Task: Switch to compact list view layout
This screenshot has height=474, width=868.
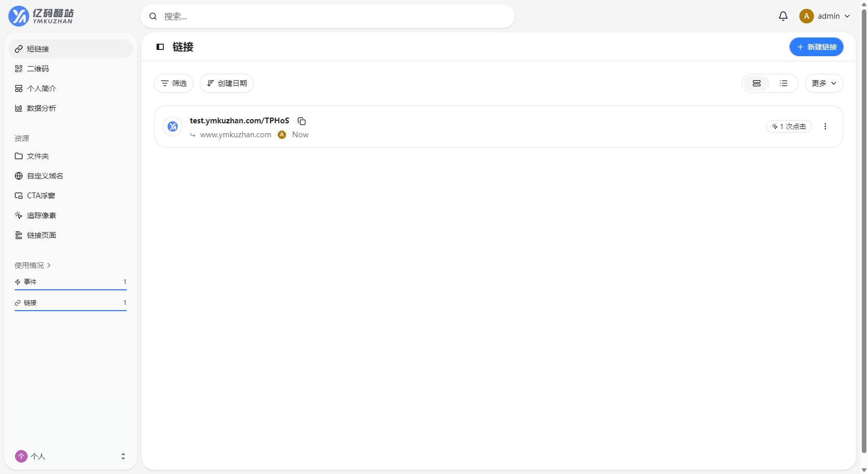Action: 784,83
